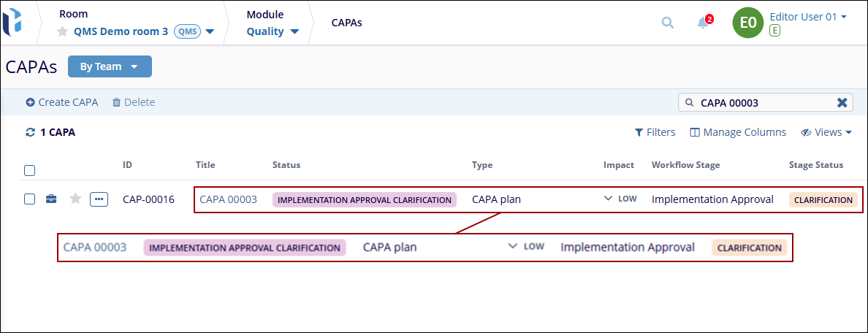Expand the Views dropdown
This screenshot has width=868, height=333.
point(826,132)
